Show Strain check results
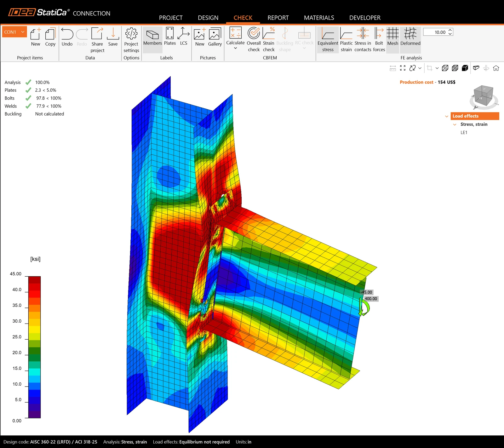The image size is (504, 448). pyautogui.click(x=269, y=40)
